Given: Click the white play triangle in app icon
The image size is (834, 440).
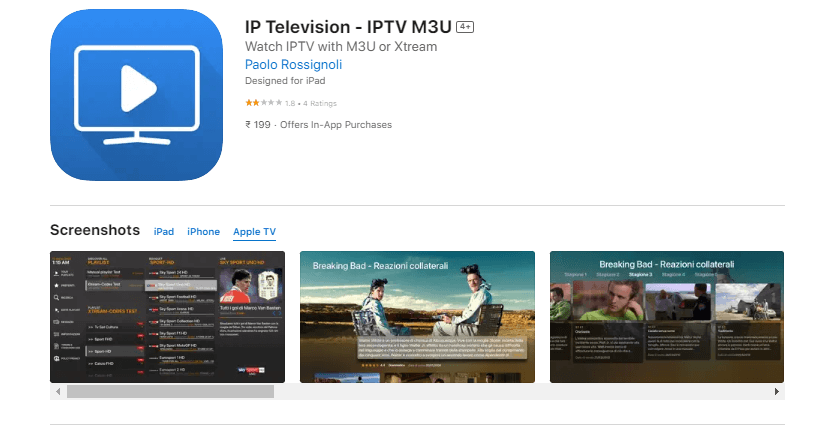Looking at the screenshot, I should click(138, 88).
